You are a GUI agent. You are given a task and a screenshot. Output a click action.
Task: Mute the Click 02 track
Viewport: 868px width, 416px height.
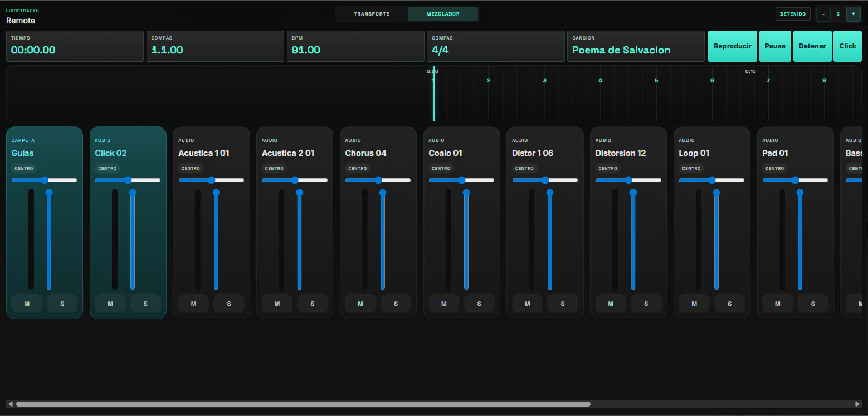110,304
